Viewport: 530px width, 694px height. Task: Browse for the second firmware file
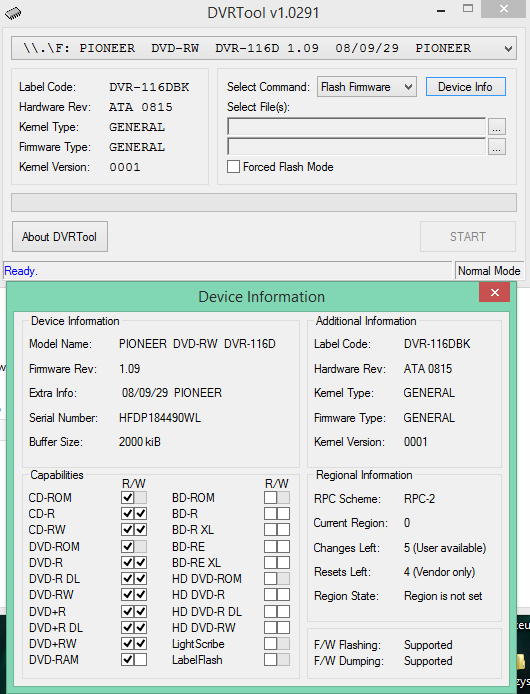(497, 147)
